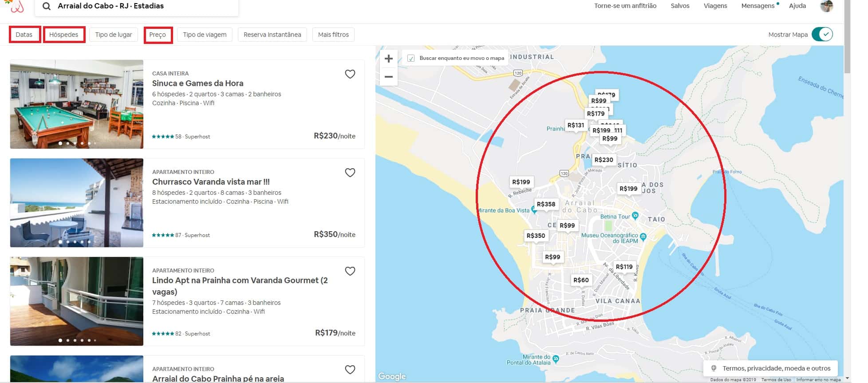Click Informar erro no mapa link
Image resolution: width=868 pixels, height=383 pixels.
(x=818, y=380)
